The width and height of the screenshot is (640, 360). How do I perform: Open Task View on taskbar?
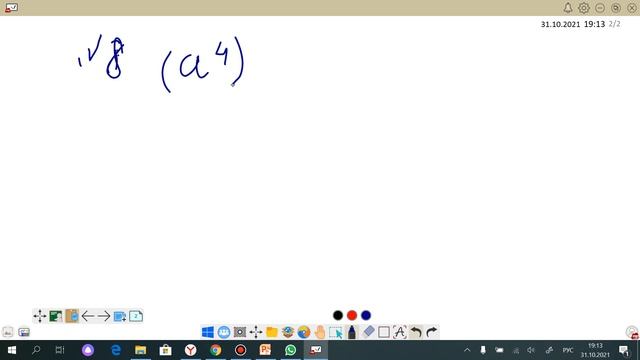pyautogui.click(x=60, y=350)
